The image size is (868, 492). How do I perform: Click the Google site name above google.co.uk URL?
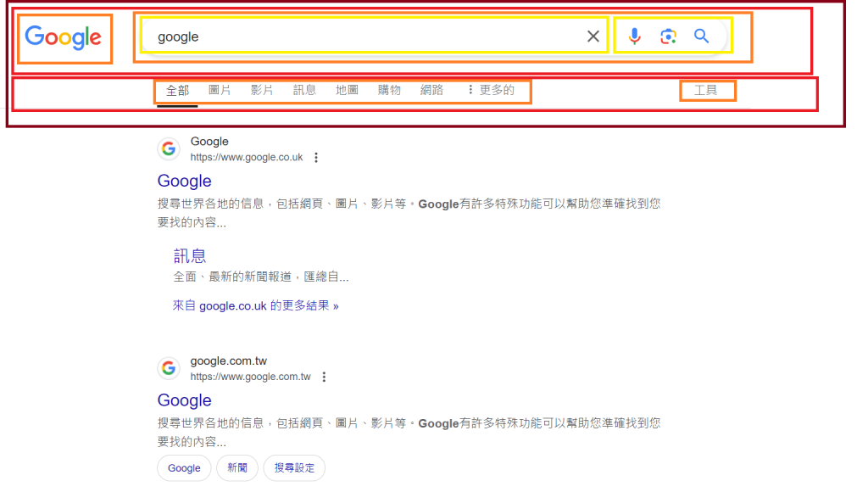209,142
